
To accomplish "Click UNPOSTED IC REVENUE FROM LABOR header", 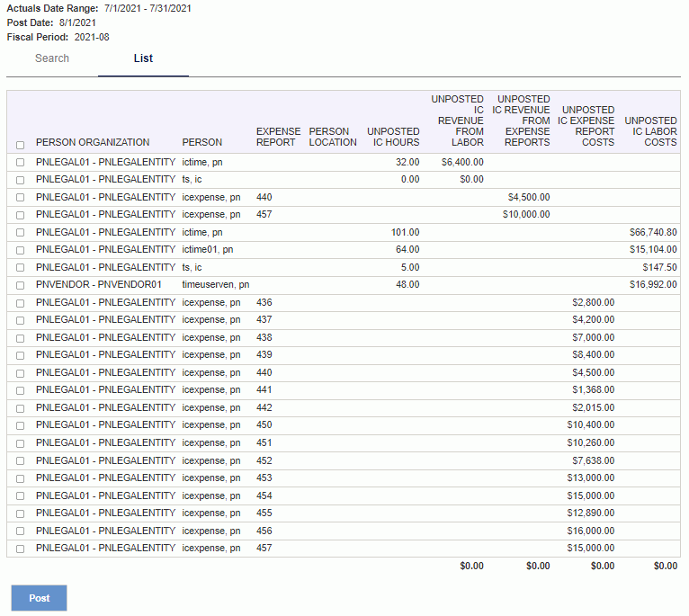I will tap(458, 121).
